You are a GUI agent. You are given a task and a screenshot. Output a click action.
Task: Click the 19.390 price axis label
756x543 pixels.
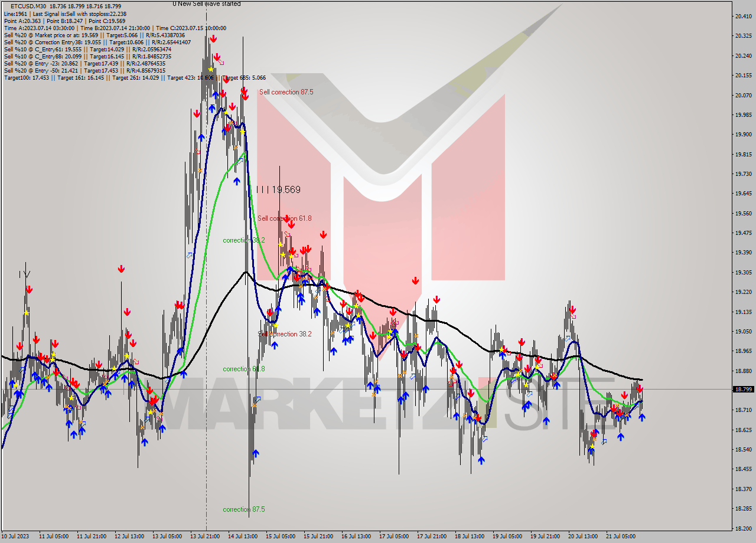pos(743,252)
